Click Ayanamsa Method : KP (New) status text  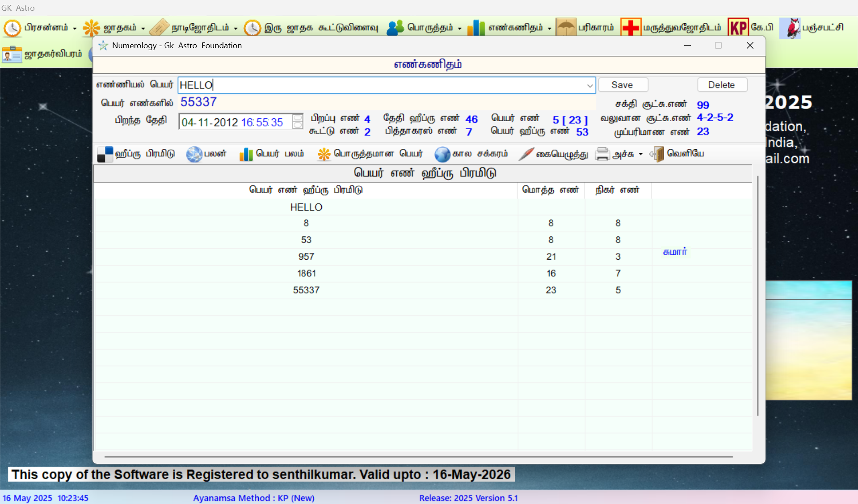pos(254,498)
